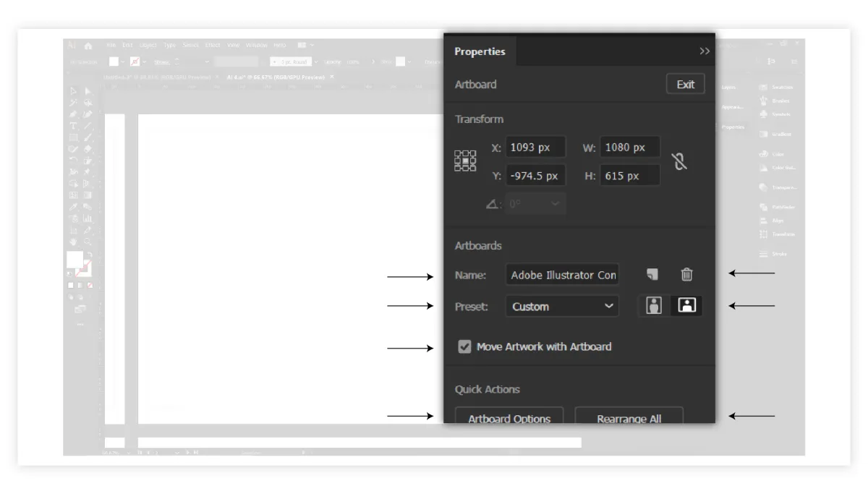868x494 pixels.
Task: Click the reference point grid icon
Action: (x=465, y=161)
